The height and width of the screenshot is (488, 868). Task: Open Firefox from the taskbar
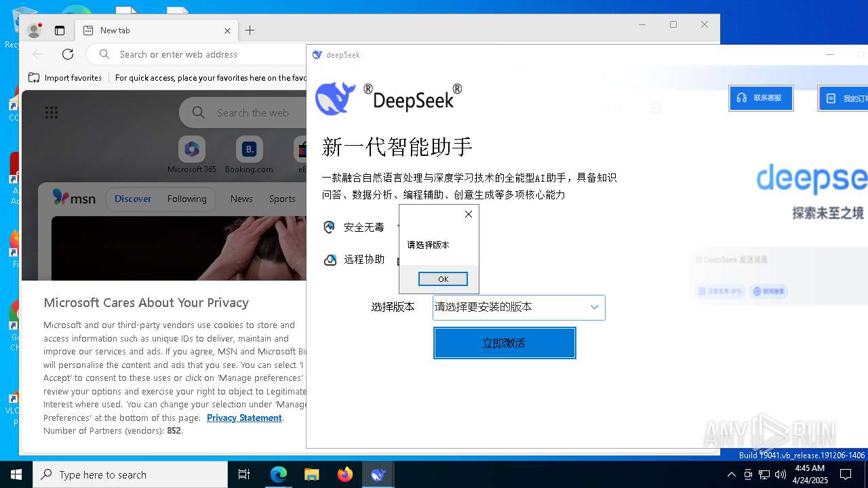point(345,474)
